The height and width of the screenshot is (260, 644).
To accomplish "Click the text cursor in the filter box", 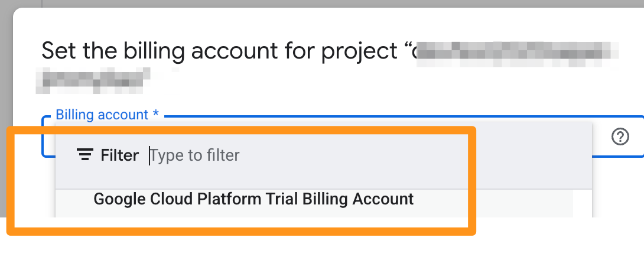I will [149, 155].
